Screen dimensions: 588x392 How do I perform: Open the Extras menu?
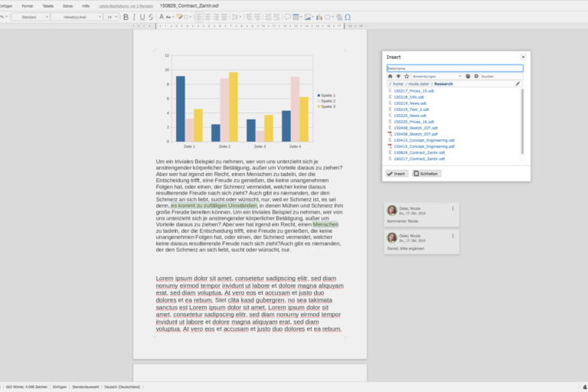point(68,5)
